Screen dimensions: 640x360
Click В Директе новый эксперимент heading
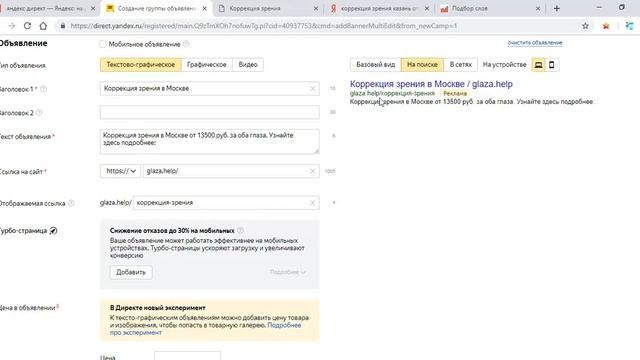158,308
